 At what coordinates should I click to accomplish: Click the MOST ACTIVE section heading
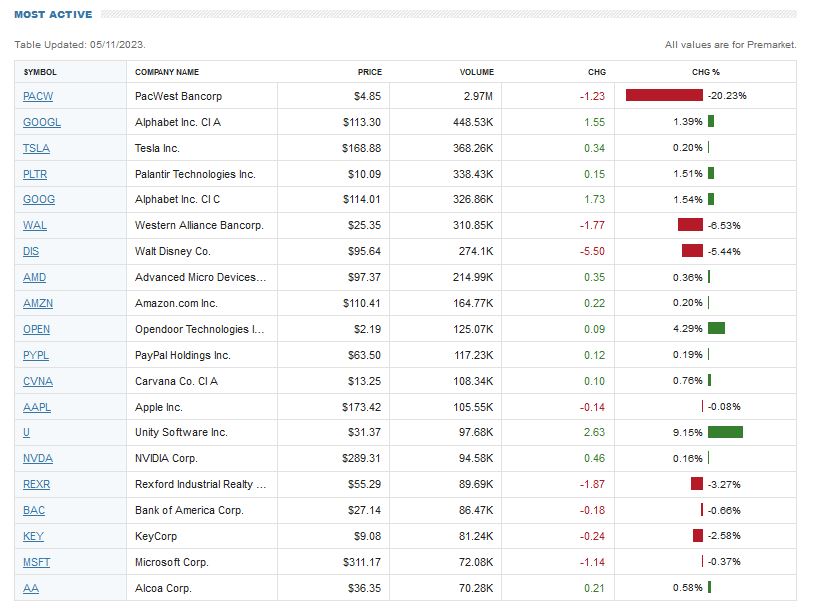[52, 15]
